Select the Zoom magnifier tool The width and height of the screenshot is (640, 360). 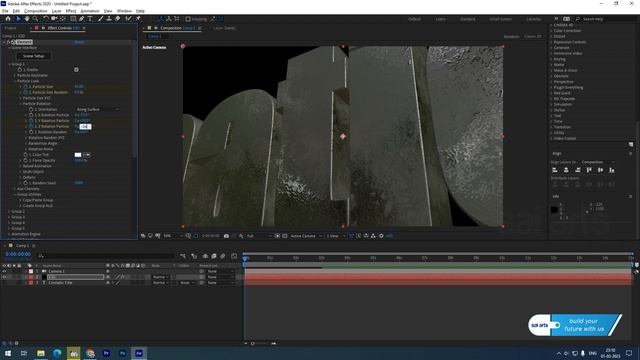point(36,19)
